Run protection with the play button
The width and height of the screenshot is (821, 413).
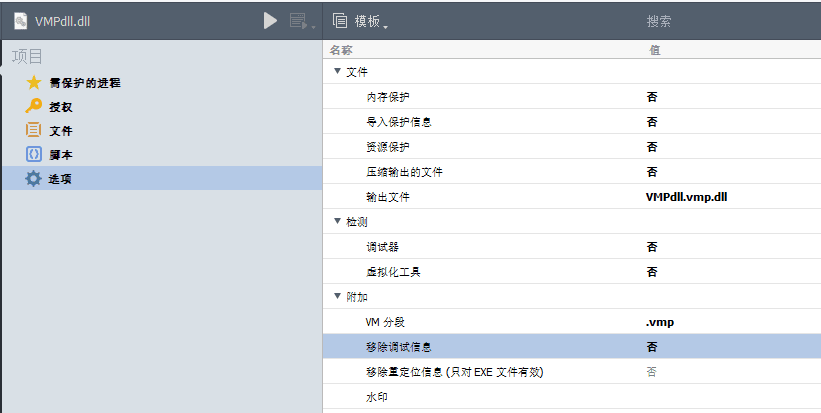coord(270,21)
